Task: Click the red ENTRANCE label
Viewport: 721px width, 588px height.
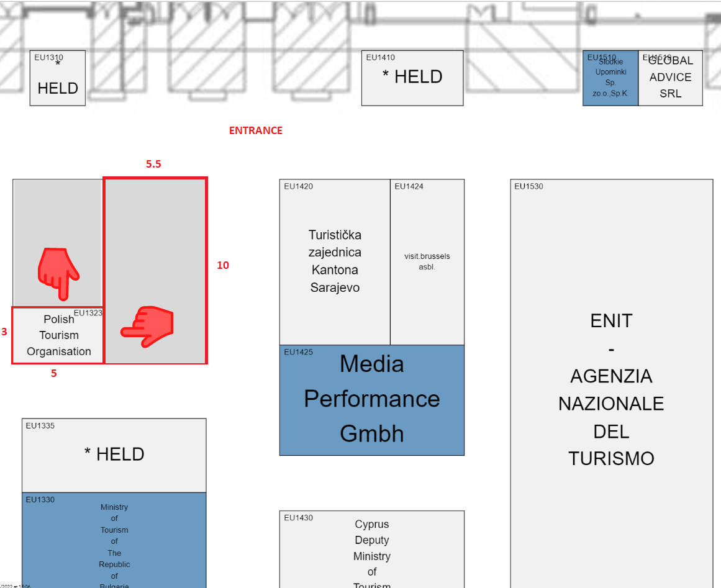Action: [255, 130]
